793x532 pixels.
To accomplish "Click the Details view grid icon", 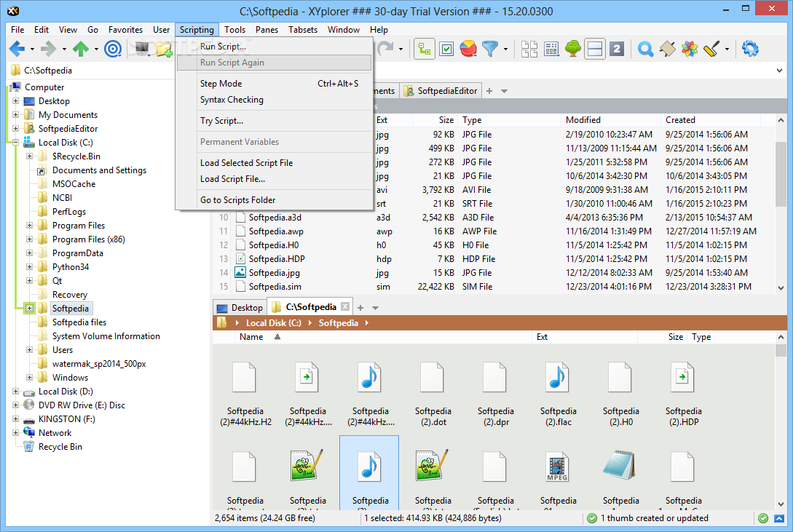I will point(551,49).
